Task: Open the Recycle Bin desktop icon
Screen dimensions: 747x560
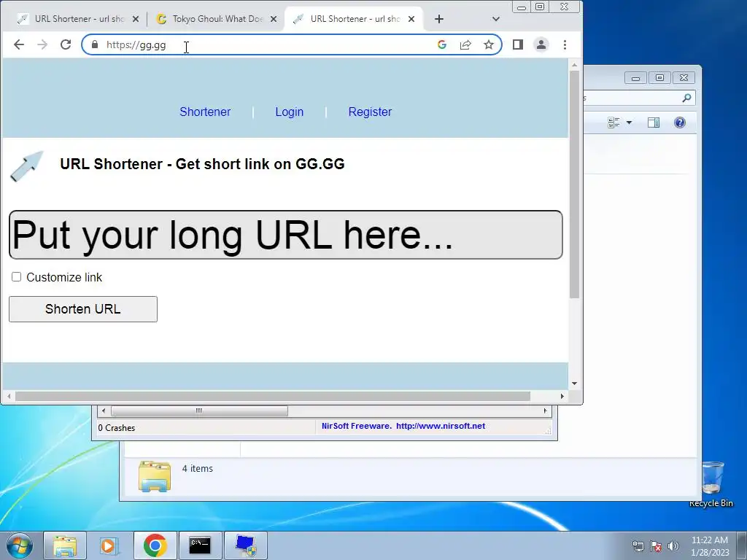Action: 711,483
